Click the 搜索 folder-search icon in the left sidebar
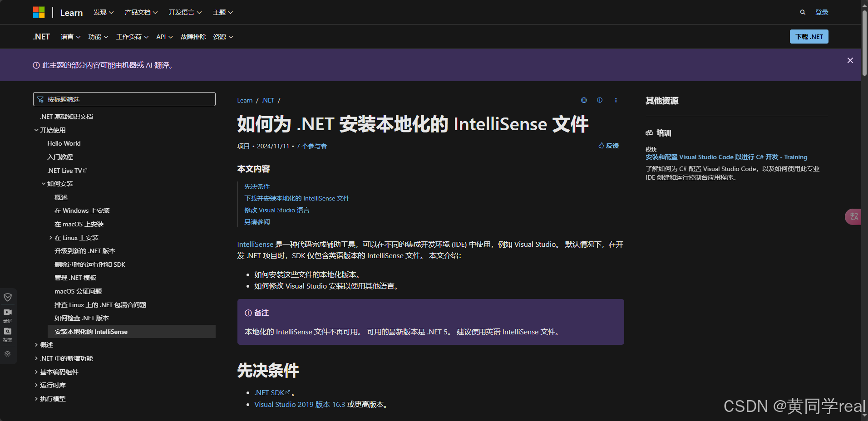The width and height of the screenshot is (868, 421). pyautogui.click(x=8, y=332)
